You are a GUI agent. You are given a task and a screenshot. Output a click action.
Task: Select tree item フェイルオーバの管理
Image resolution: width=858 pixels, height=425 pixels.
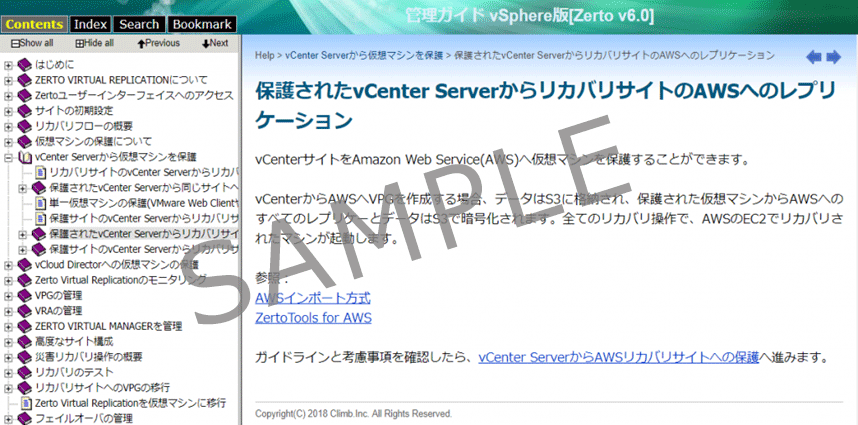click(84, 419)
